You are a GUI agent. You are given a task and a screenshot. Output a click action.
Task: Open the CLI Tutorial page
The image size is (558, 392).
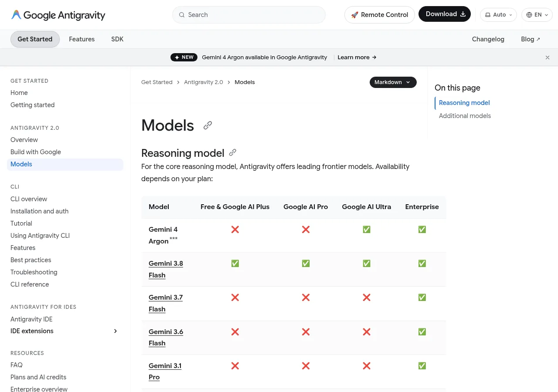click(21, 223)
